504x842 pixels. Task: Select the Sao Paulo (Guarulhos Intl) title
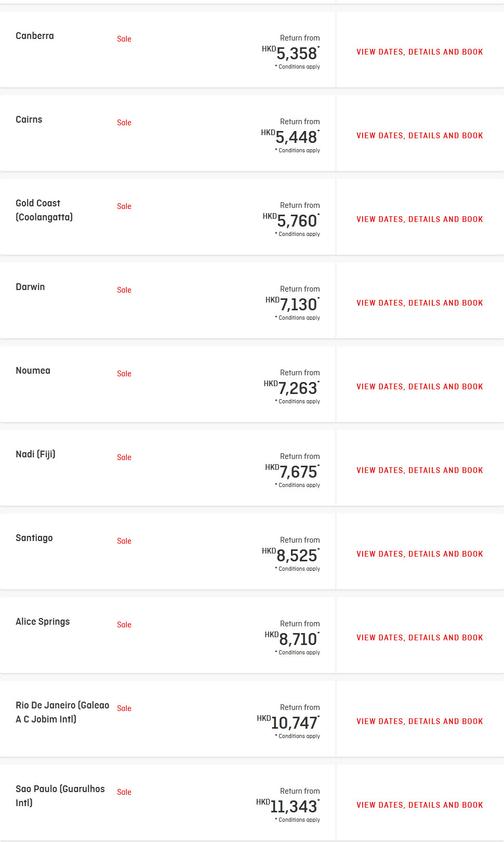pyautogui.click(x=60, y=796)
